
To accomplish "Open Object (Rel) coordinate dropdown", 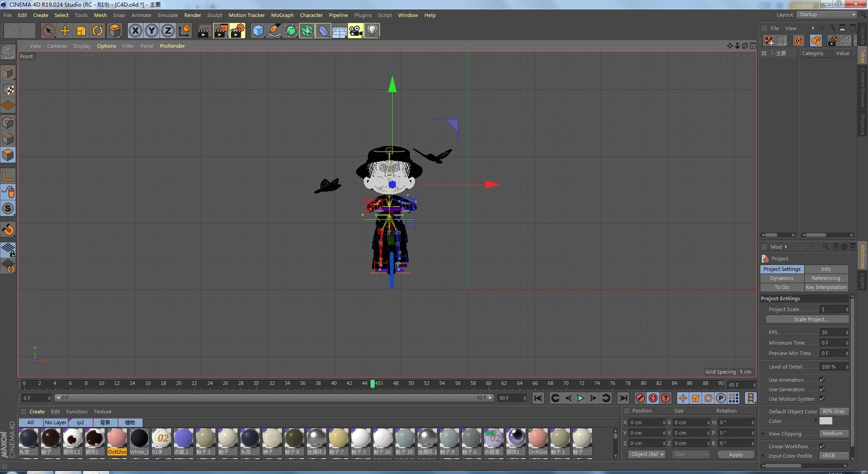I will click(x=647, y=454).
